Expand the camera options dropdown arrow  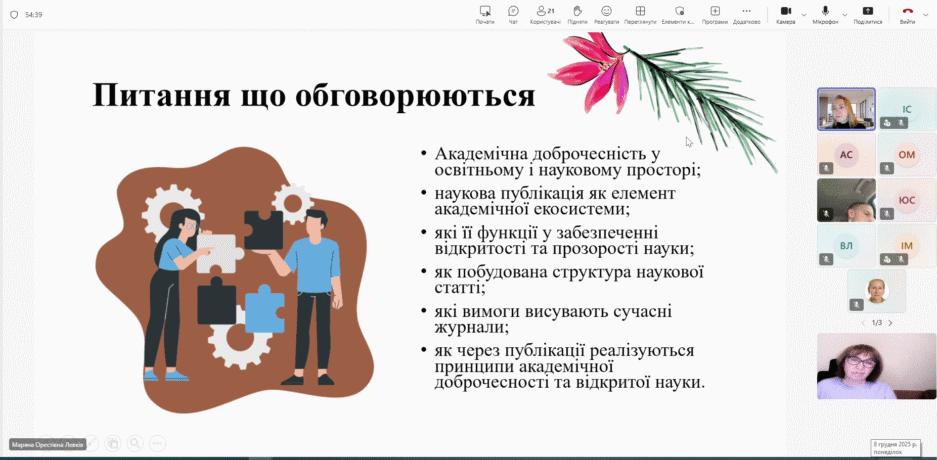(804, 14)
